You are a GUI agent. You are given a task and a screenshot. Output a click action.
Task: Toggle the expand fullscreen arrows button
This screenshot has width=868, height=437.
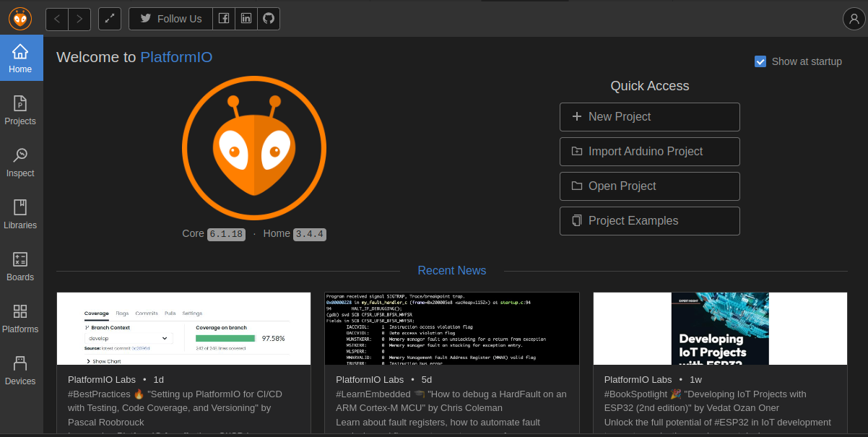(x=110, y=19)
